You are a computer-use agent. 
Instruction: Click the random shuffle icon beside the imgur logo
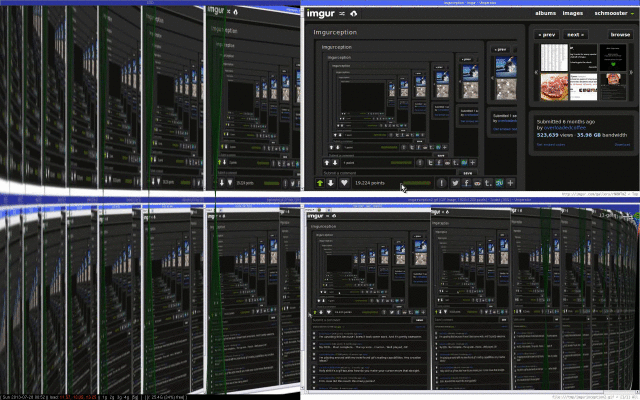[x=342, y=13]
